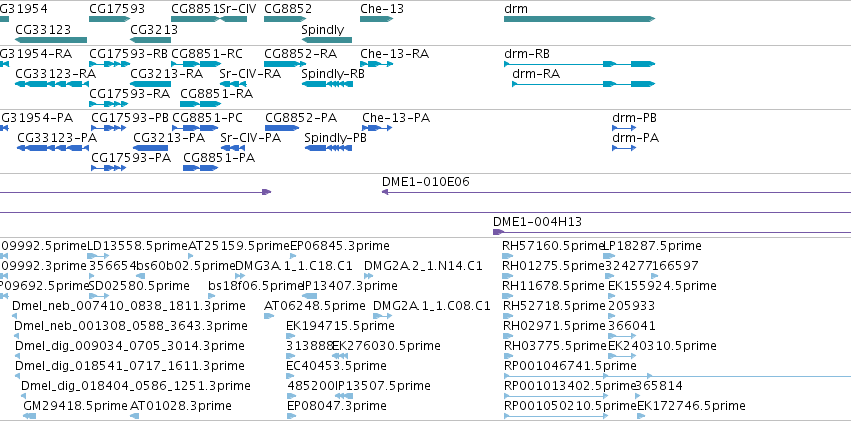The image size is (851, 421).
Task: Click EST label AT06248.5prime
Action: (x=315, y=306)
